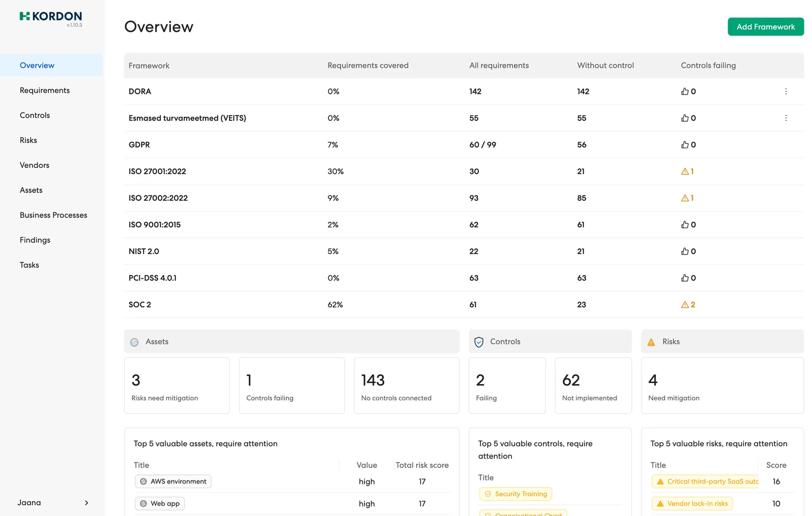Screen dimensions: 812x516
Task: Click the 4 Need mitigation risks card
Action: tap(723, 386)
